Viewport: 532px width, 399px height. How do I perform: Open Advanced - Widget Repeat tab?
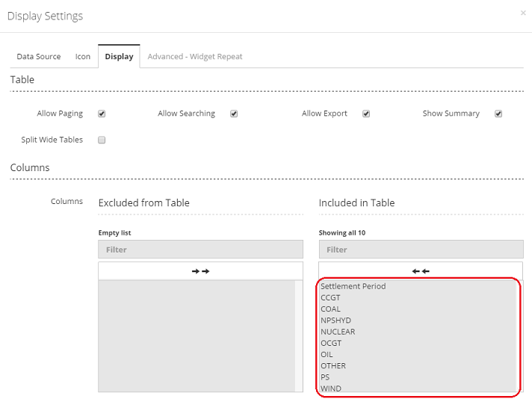[x=195, y=56]
